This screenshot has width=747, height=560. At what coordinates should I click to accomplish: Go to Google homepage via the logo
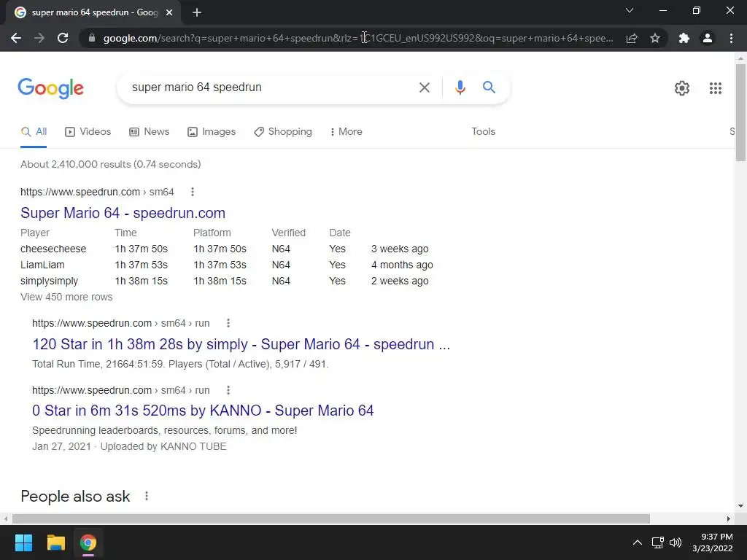pyautogui.click(x=51, y=88)
